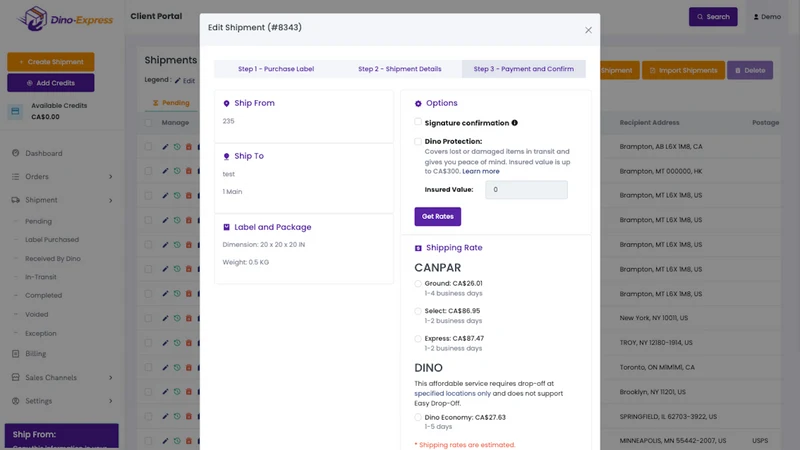The height and width of the screenshot is (450, 800).
Task: Expand the Orders sidebar menu
Action: tap(61, 177)
